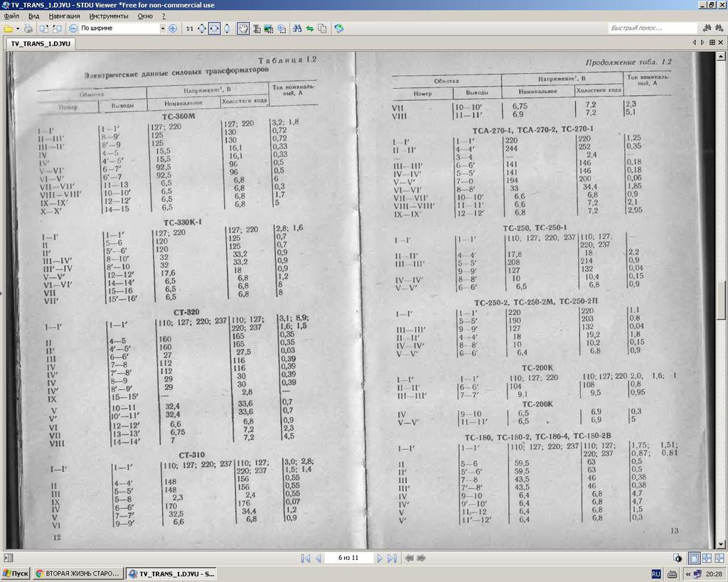Go to the next page arrow

click(380, 559)
